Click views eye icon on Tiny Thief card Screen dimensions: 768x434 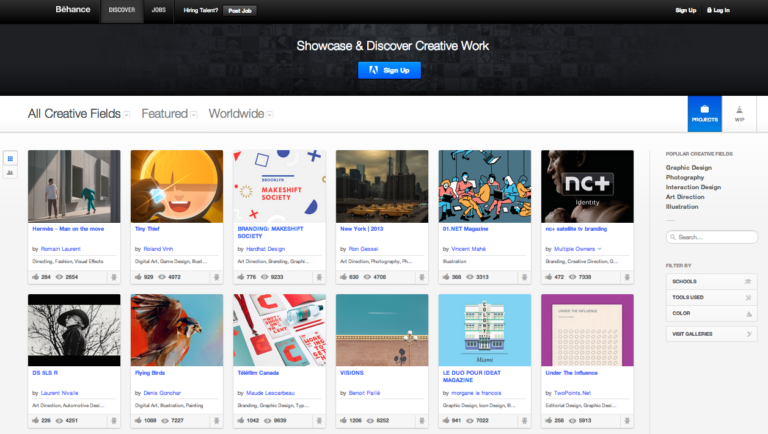click(x=162, y=277)
